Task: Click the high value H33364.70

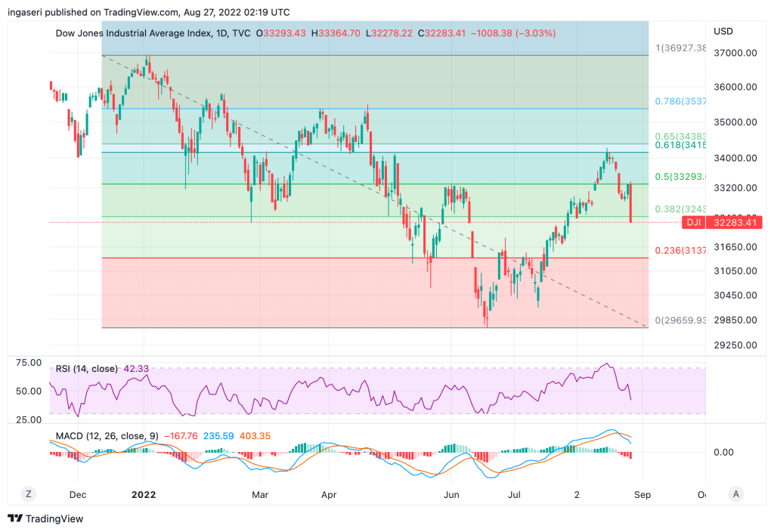Action: 336,33
